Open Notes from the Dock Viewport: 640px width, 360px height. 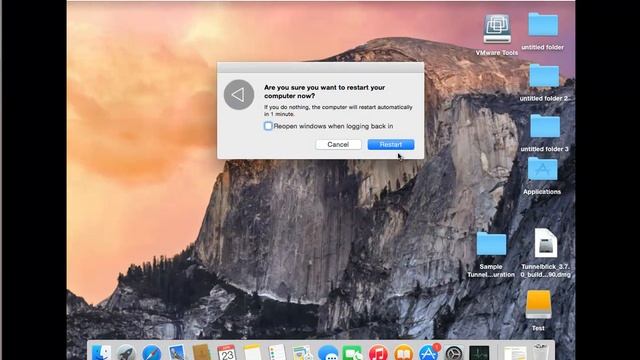(x=252, y=353)
